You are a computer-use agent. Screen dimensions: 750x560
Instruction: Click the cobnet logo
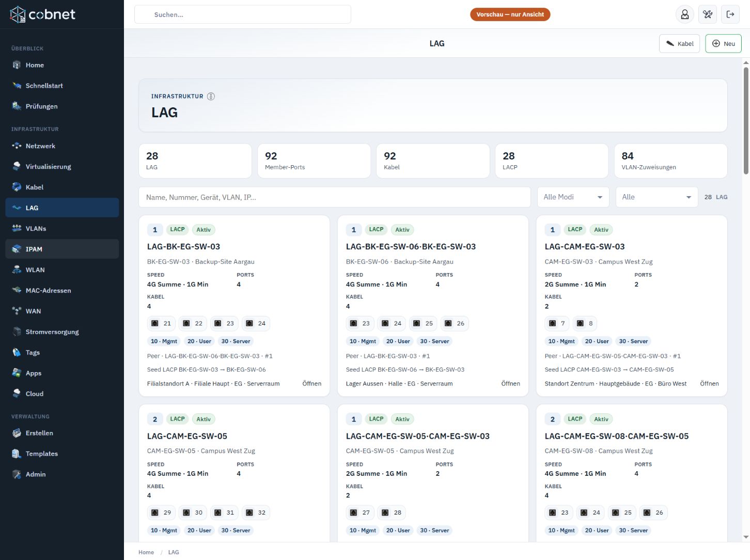coord(43,14)
